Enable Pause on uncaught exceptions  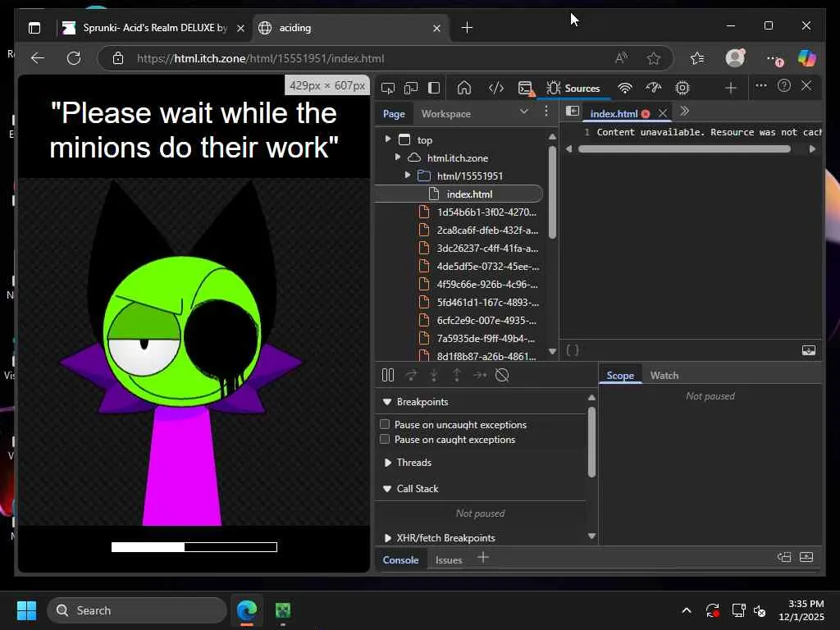coord(385,424)
